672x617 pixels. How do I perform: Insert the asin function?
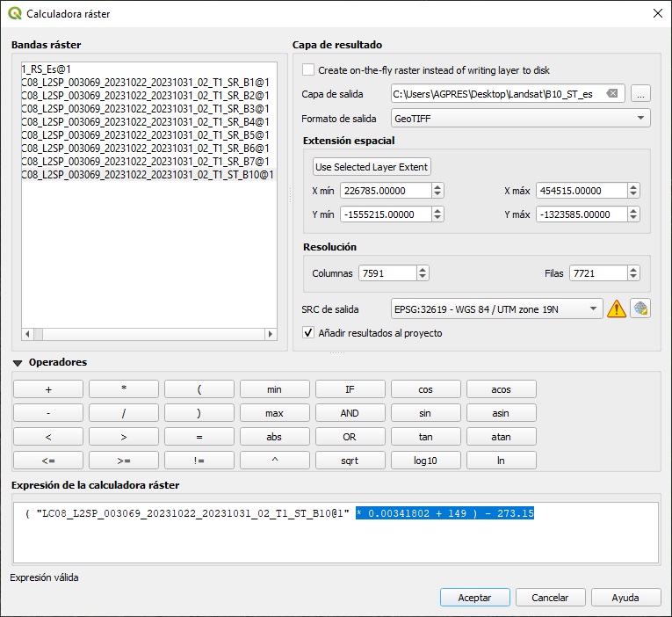coord(501,413)
